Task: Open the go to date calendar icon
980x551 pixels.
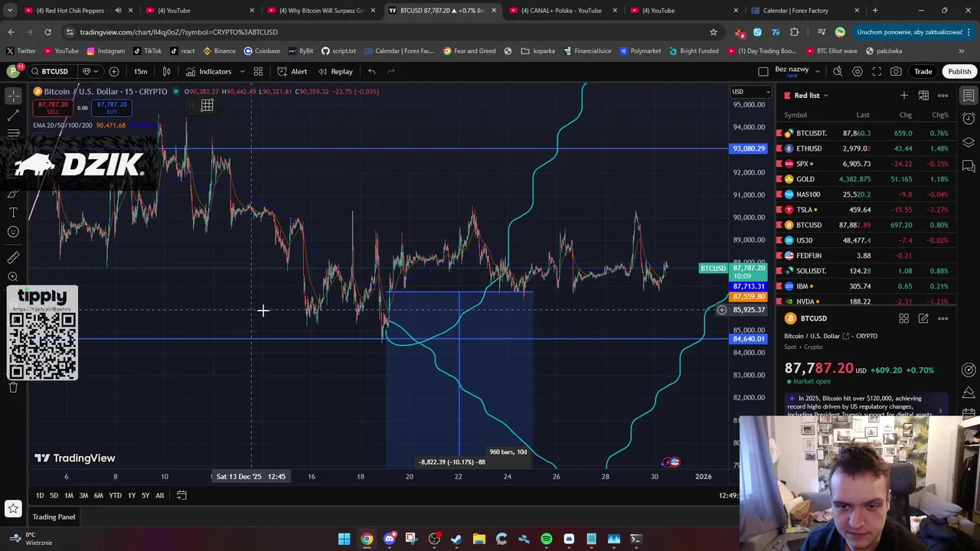Action: pos(181,495)
